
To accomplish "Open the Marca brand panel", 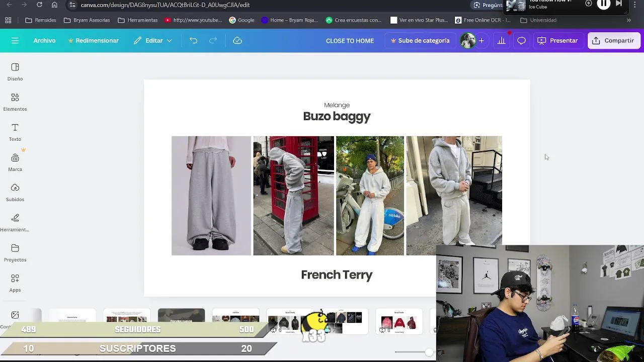I will point(15,162).
